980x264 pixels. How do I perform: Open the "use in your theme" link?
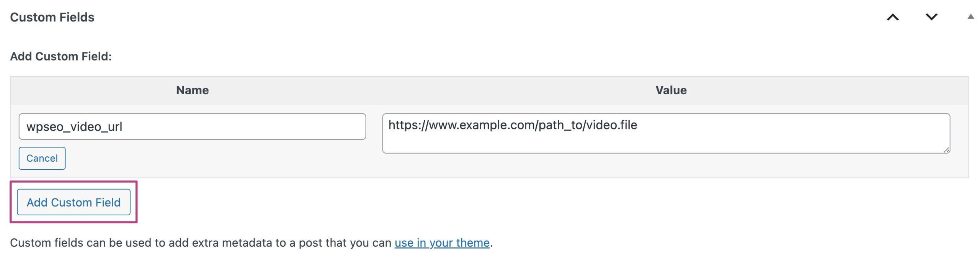[x=442, y=243]
